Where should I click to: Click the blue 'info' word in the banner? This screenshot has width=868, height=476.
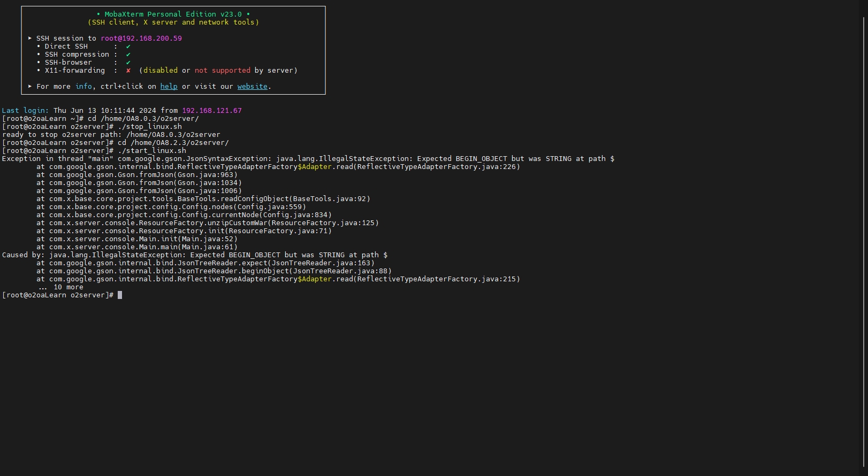point(83,87)
